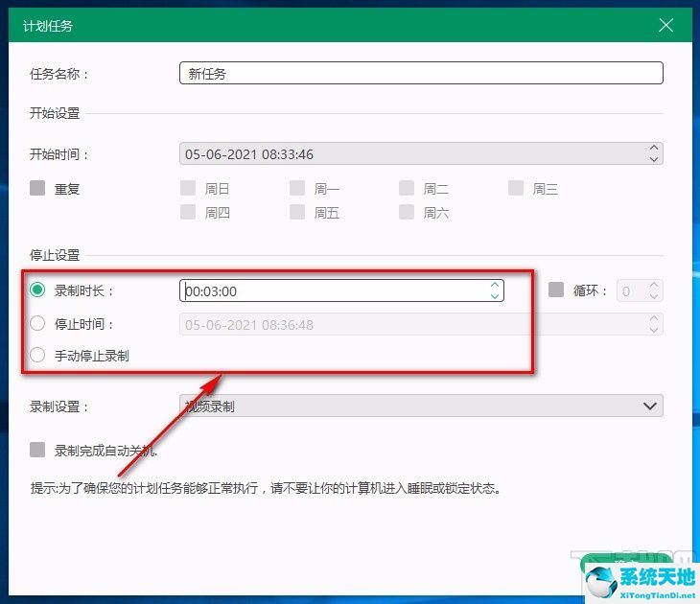Screen dimensions: 700x604
Task: Check the 周六 checkbox
Action: pyautogui.click(x=407, y=212)
